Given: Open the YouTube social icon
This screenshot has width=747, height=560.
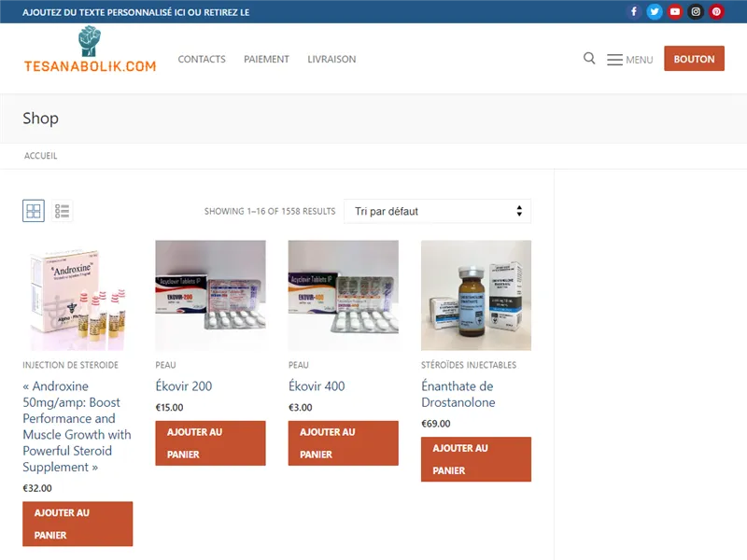Looking at the screenshot, I should [675, 12].
